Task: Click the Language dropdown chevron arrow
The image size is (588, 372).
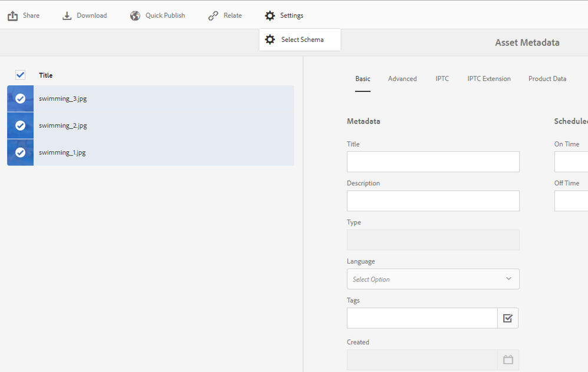Action: point(508,279)
